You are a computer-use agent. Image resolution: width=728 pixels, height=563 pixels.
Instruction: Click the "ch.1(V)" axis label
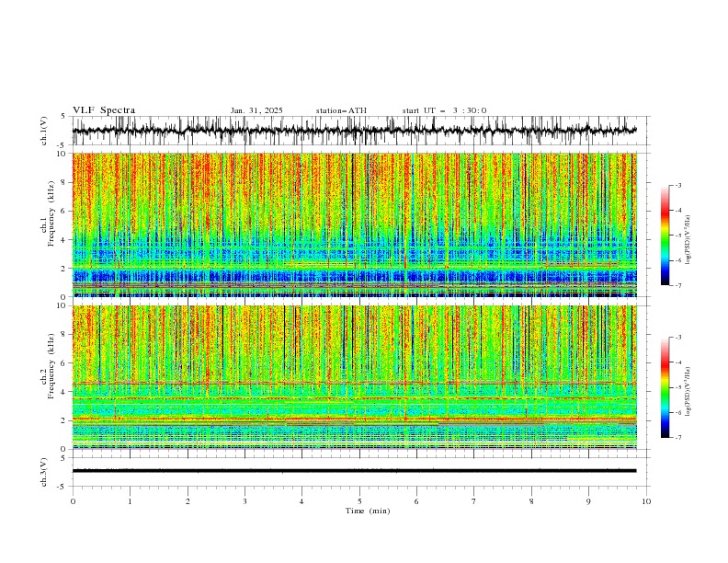tap(44, 131)
